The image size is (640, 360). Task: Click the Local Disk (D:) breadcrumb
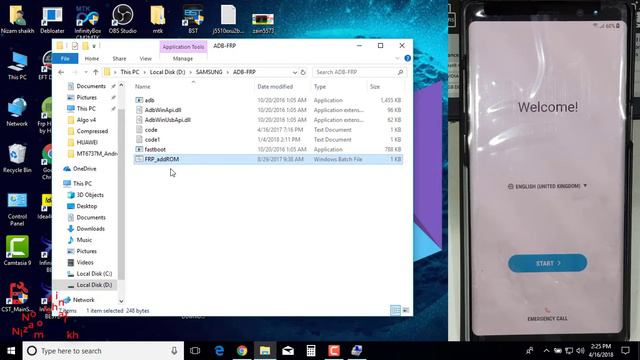[x=167, y=72]
